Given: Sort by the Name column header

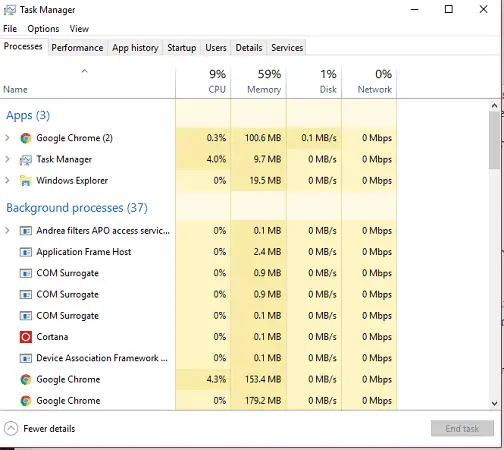Looking at the screenshot, I should point(87,82).
